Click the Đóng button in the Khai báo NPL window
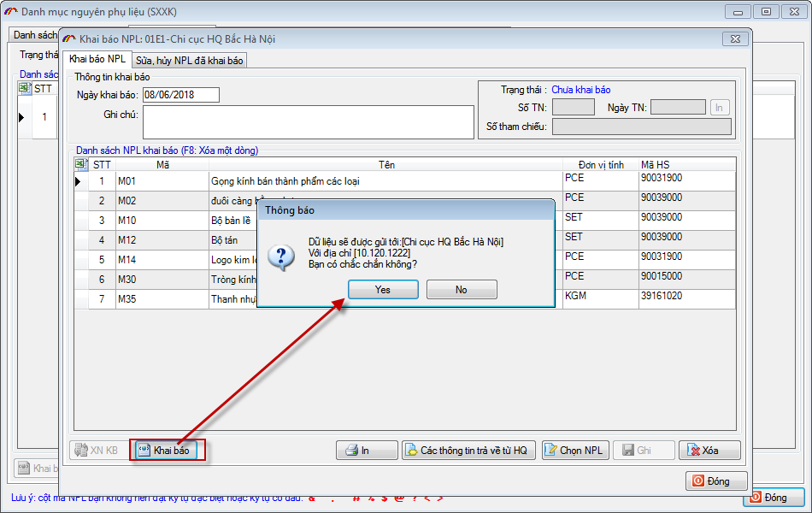 pyautogui.click(x=716, y=481)
